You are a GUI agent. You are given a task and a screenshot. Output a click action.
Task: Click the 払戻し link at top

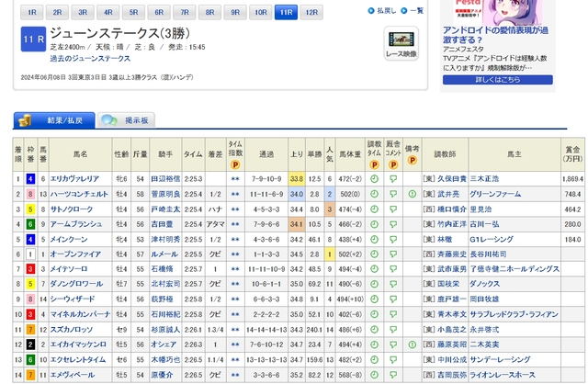[x=386, y=11]
